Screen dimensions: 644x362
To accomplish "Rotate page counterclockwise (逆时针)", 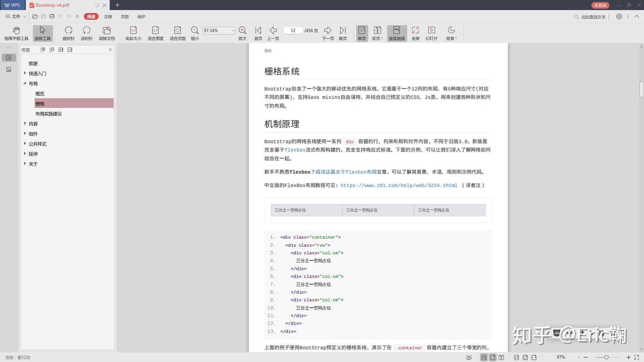I will point(87,34).
